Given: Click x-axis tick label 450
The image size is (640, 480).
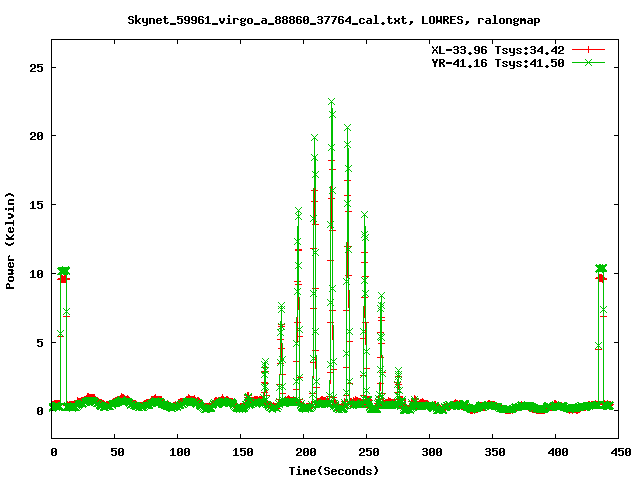Looking at the screenshot, I should click(x=621, y=452).
